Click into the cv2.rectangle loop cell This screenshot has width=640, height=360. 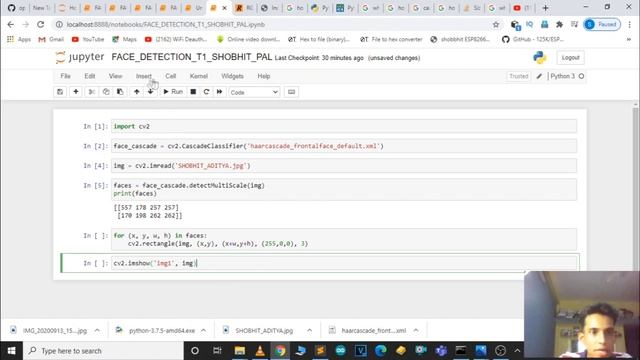pos(344,239)
